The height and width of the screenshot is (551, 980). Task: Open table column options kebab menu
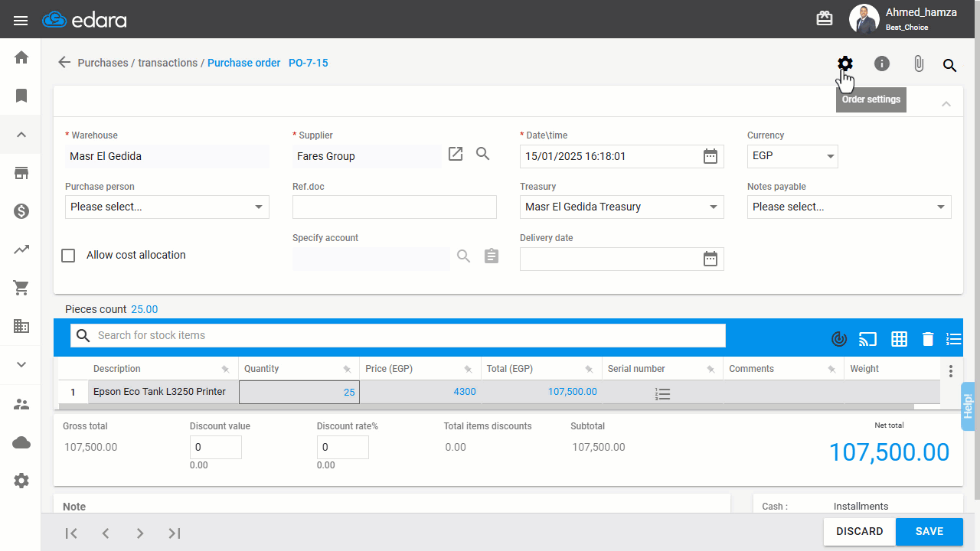[x=951, y=371]
